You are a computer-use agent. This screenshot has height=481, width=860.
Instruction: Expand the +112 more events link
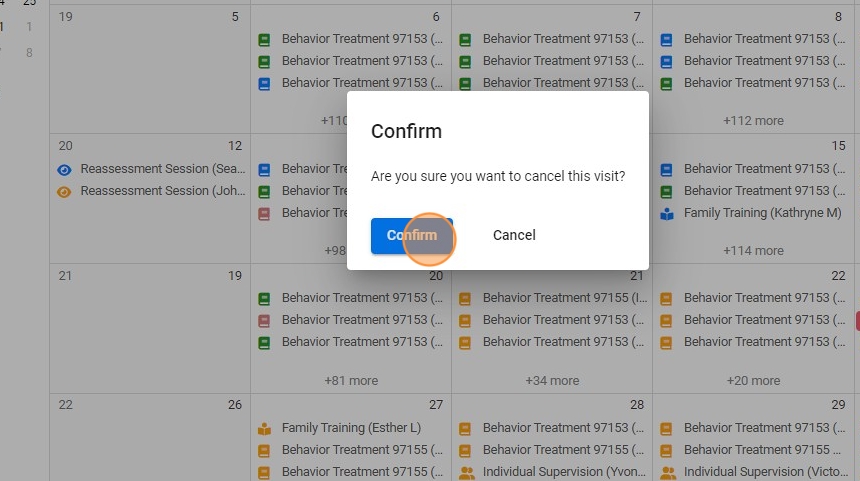[x=753, y=121]
